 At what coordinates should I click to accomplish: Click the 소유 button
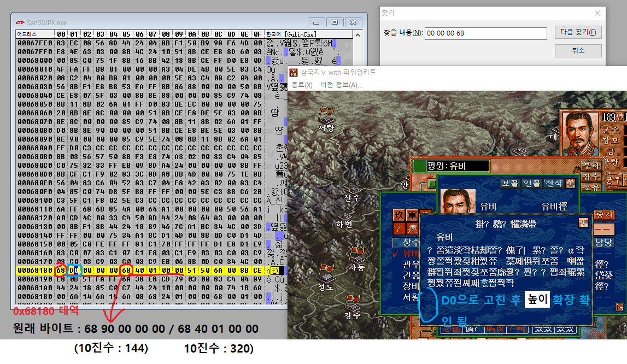(x=590, y=187)
